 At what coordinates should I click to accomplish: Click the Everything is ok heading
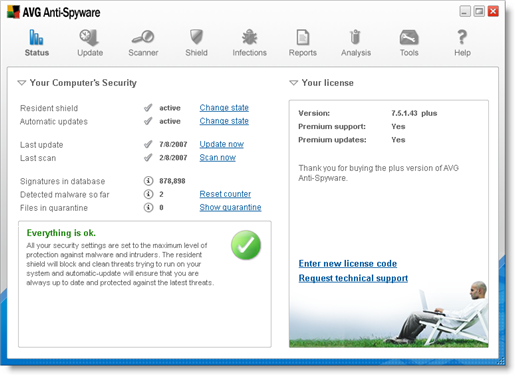[61, 233]
